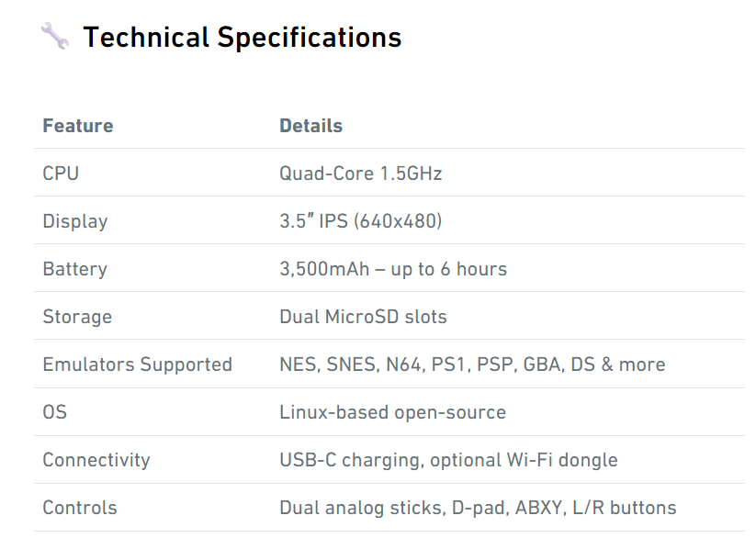Click the NES, SNES, N64 emulator list
This screenshot has width=756, height=538.
pyautogui.click(x=472, y=364)
